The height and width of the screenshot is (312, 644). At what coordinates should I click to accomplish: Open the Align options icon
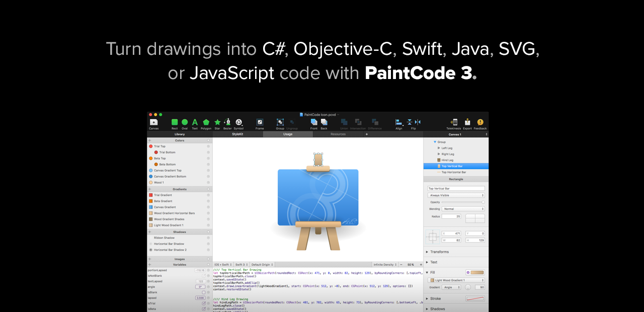[398, 122]
